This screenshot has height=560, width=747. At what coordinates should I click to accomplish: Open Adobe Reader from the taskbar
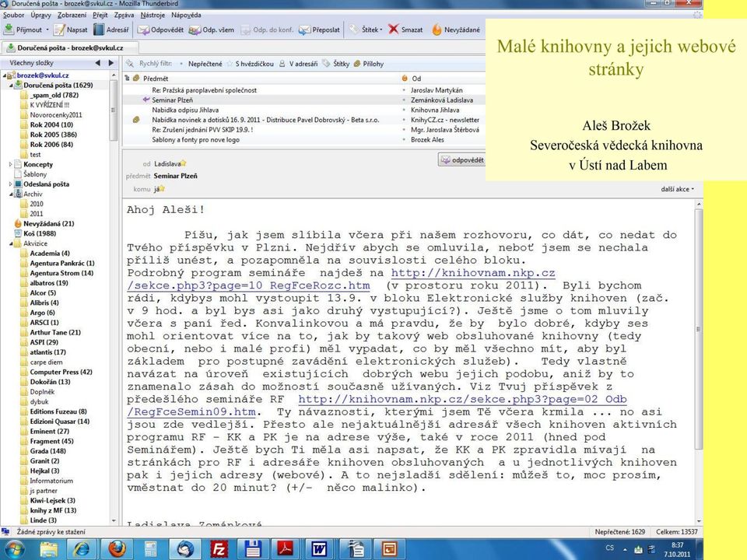[x=286, y=549]
